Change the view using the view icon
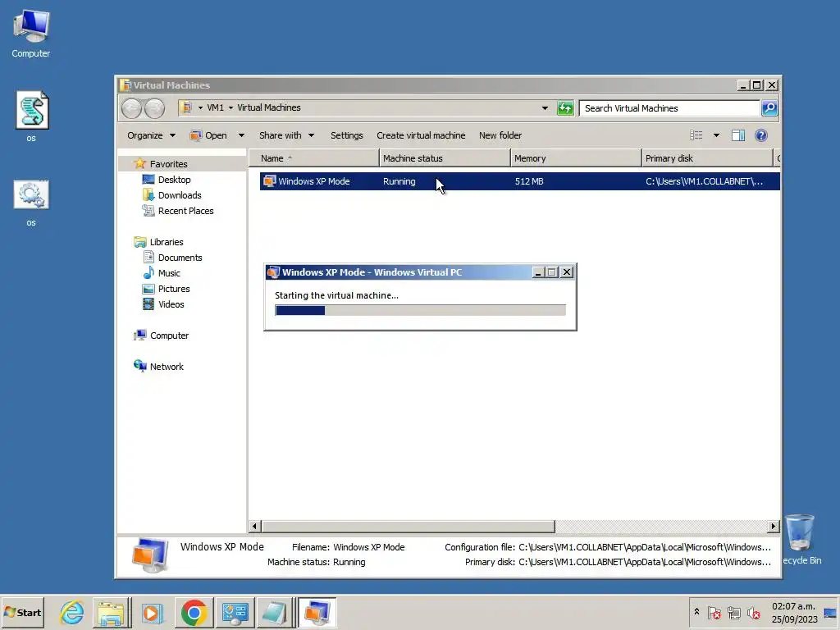 pyautogui.click(x=696, y=135)
